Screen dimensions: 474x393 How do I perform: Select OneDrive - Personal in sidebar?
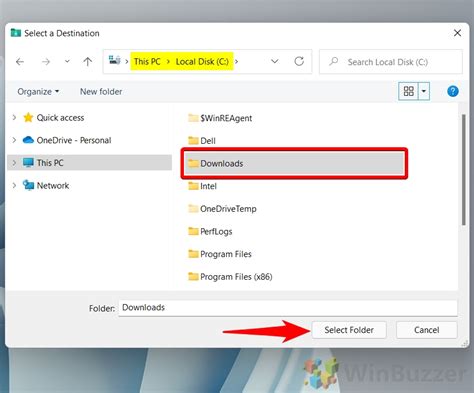(74, 140)
